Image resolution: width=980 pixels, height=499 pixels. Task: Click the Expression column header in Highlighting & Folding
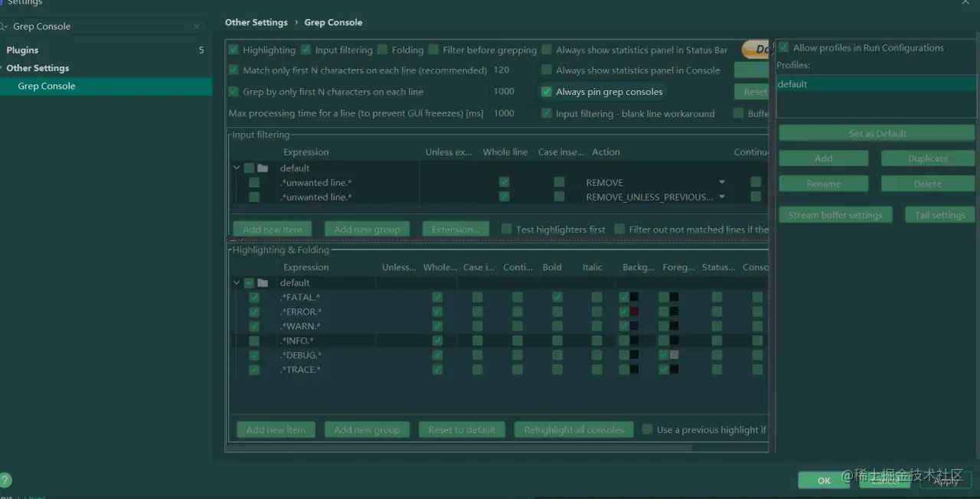click(306, 267)
